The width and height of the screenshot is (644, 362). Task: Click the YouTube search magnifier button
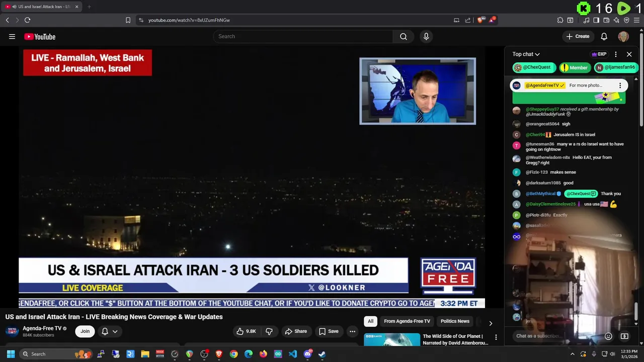[403, 36]
